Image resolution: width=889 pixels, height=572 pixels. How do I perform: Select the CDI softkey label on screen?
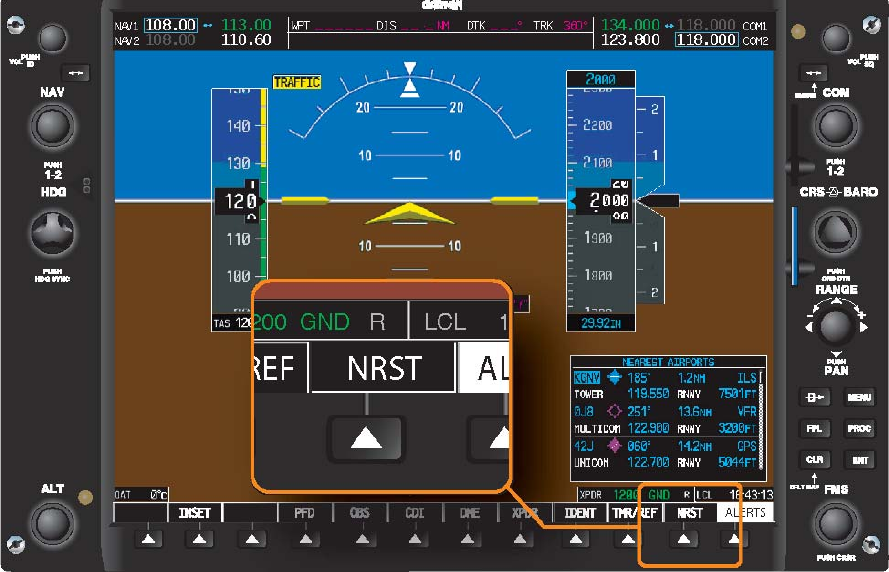coord(414,513)
